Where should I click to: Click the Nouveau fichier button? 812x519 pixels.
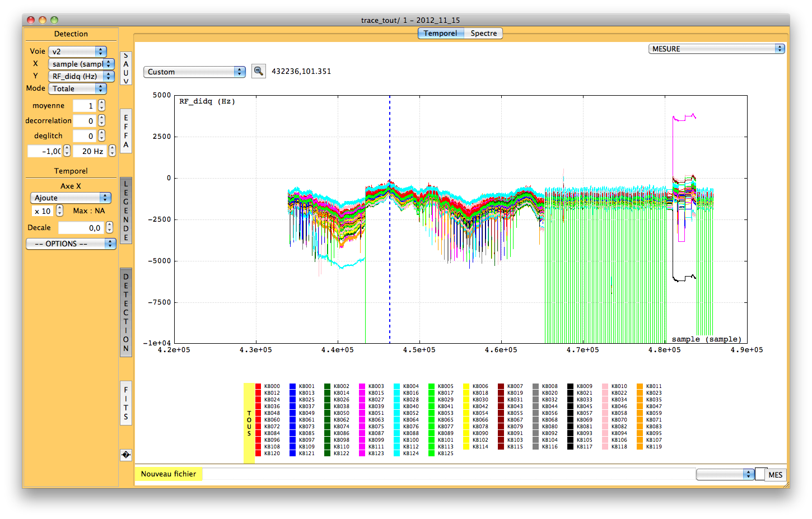point(169,474)
